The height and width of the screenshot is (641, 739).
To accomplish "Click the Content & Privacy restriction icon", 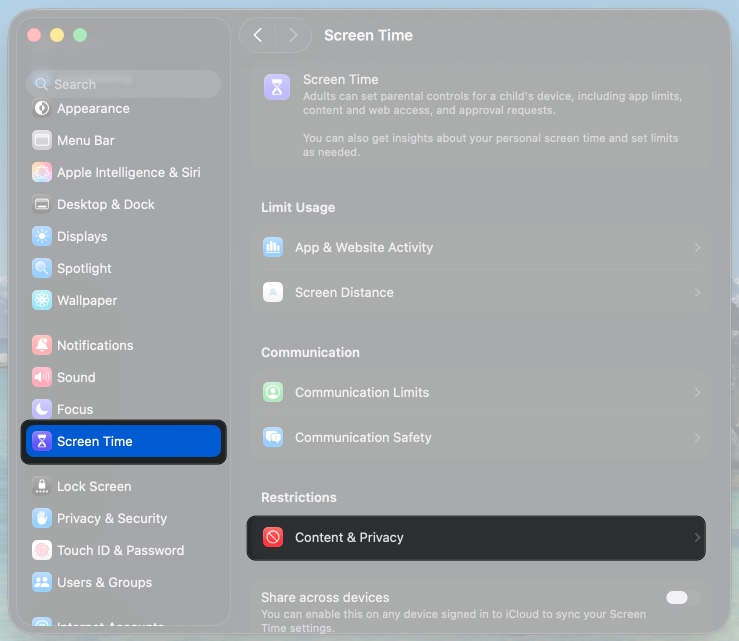I will [x=273, y=537].
